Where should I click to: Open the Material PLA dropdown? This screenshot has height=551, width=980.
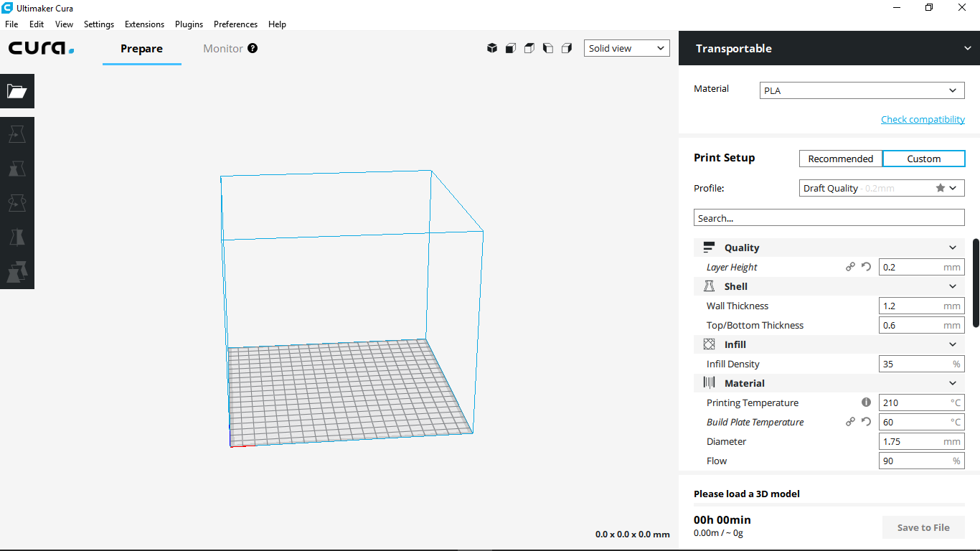(862, 91)
